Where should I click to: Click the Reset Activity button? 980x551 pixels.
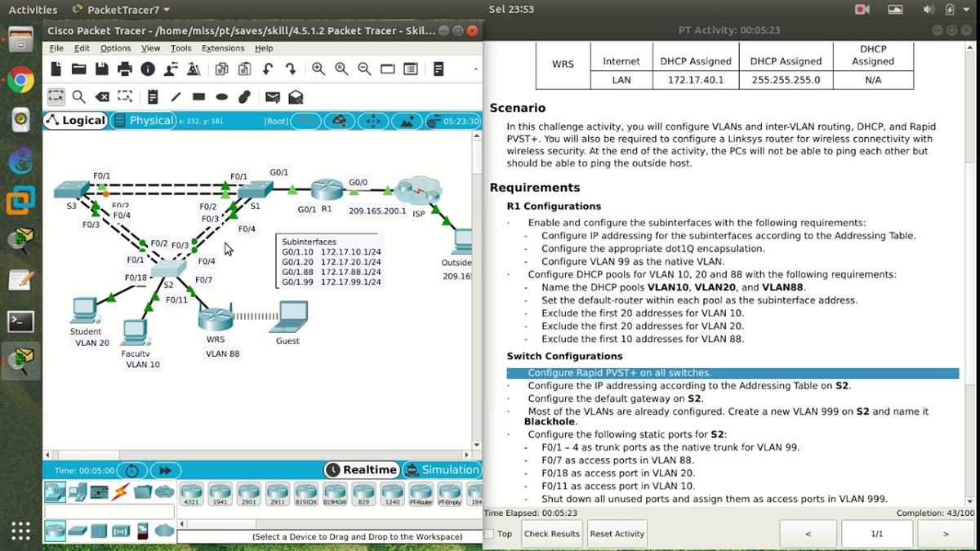617,534
